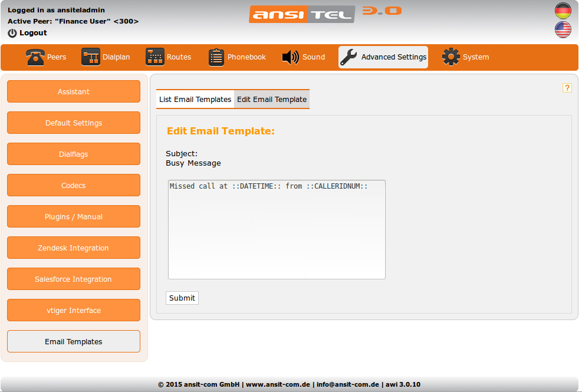Viewport: 582px width, 392px height.
Task: Open the Dialplan icon in navigation
Action: [91, 57]
